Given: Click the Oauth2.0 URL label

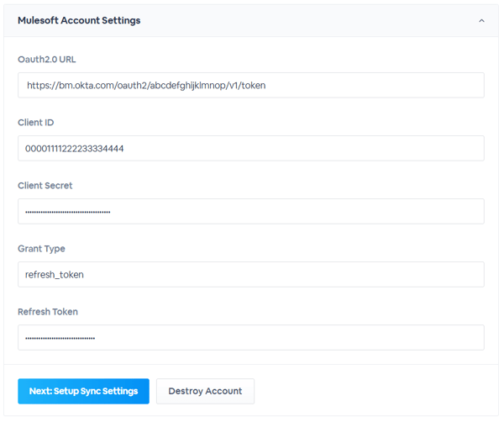Looking at the screenshot, I should (47, 60).
